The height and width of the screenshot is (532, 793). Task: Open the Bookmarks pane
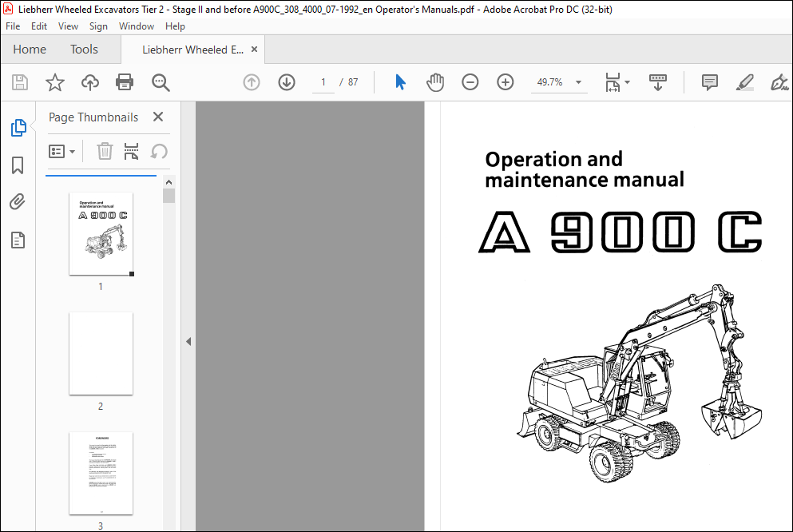18,165
